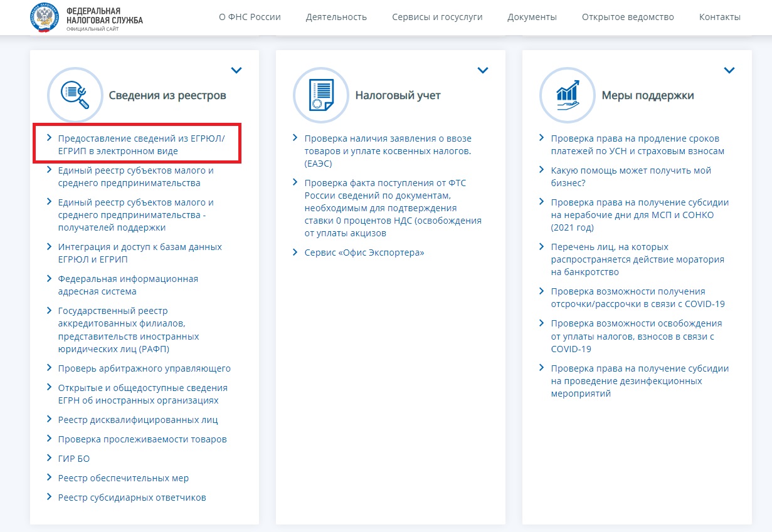
Task: Open the ГИР БО link
Action: (74, 459)
